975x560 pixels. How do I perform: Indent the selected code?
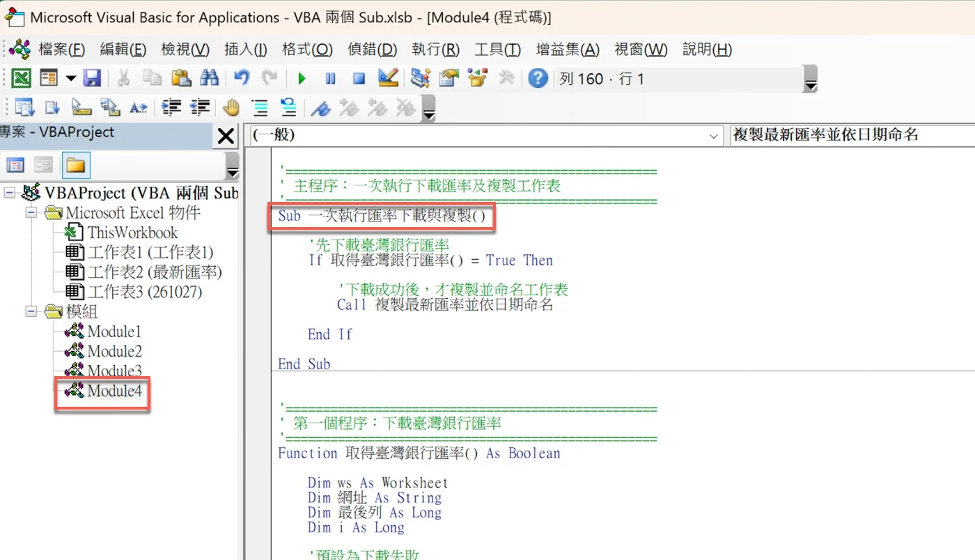171,107
